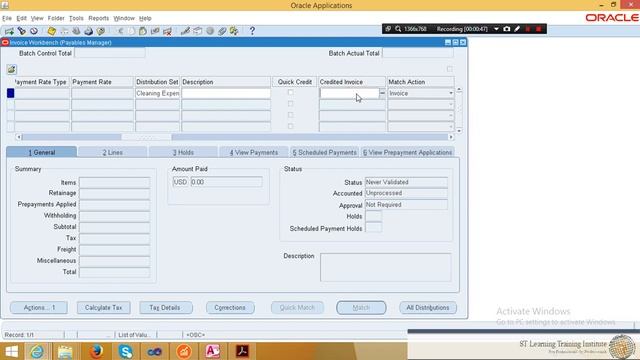Viewport: 640px width, 360px height.
Task: Open Find with the flashlight icon
Action: point(22,31)
